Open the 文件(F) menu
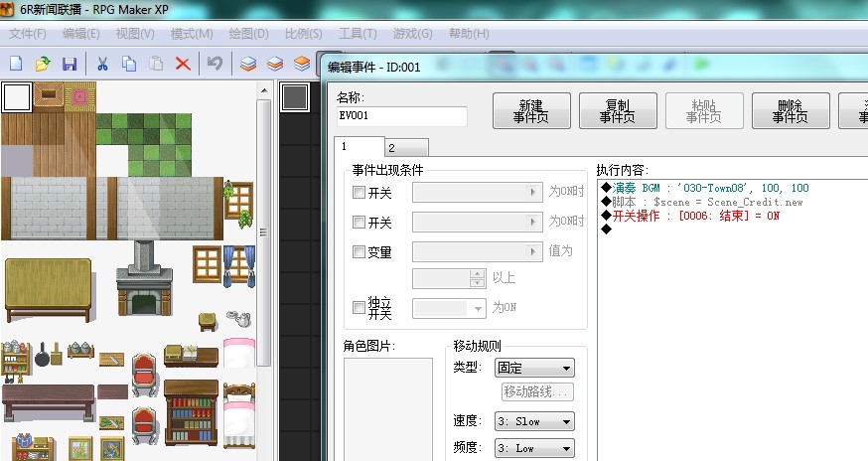868x461 pixels. coord(28,34)
